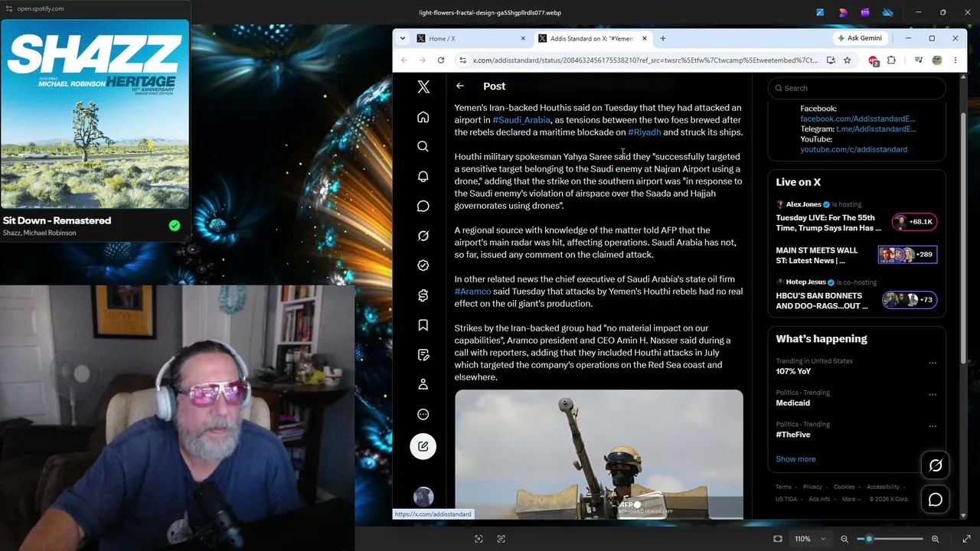980x551 pixels.
Task: Open the 110% zoom level dropdown
Action: 808,539
